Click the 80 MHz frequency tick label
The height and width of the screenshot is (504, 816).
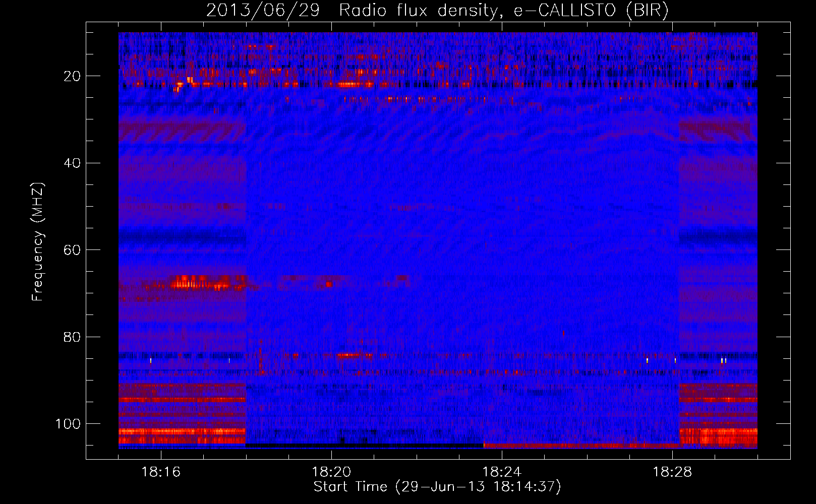[72, 337]
